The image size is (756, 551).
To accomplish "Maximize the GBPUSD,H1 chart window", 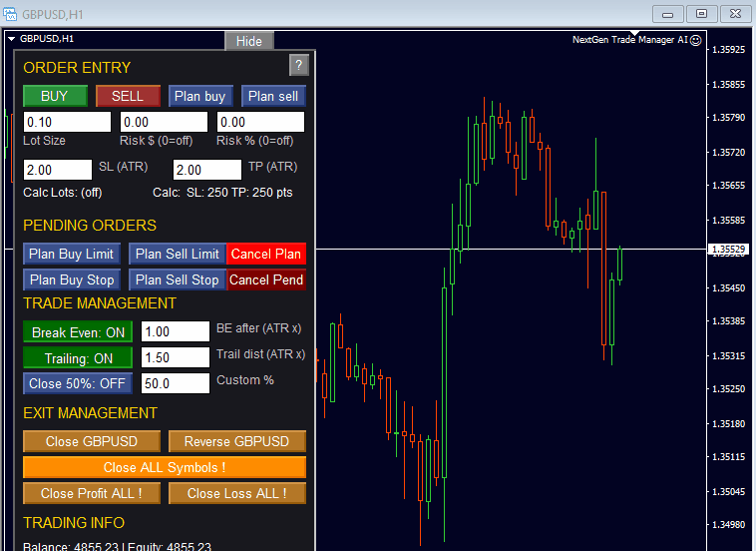I will click(701, 14).
